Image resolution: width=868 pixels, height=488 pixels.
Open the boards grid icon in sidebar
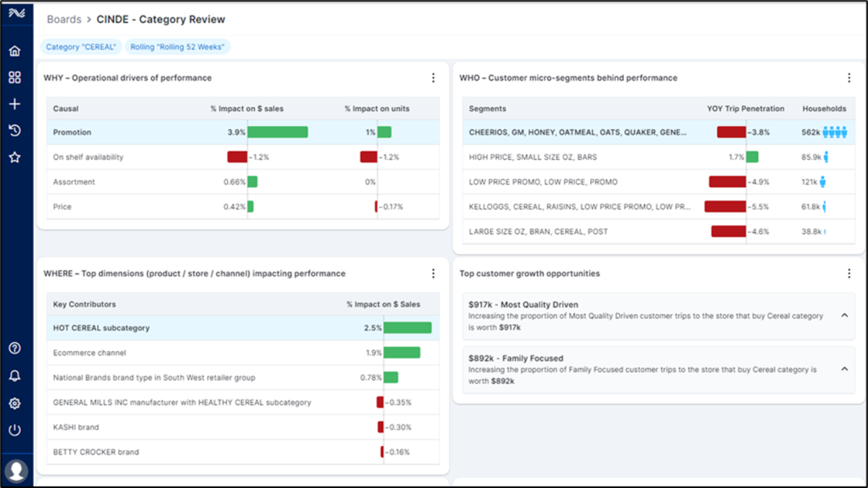(x=14, y=77)
